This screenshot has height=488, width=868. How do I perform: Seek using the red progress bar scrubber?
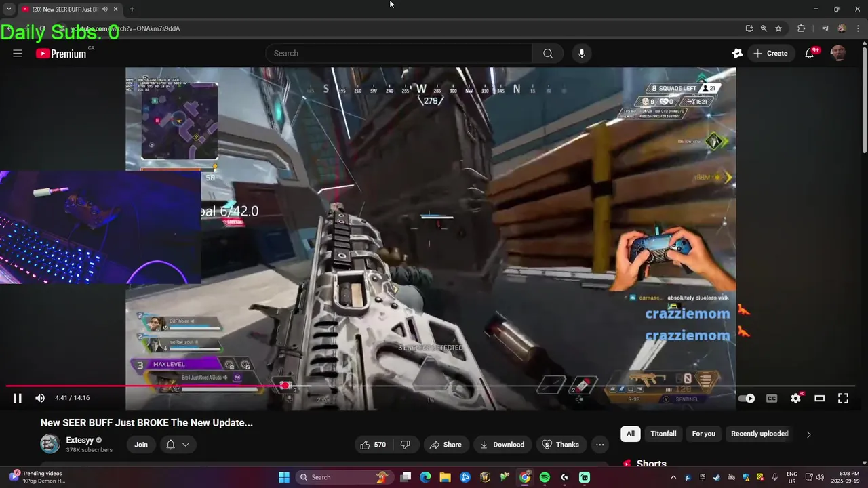(x=285, y=386)
